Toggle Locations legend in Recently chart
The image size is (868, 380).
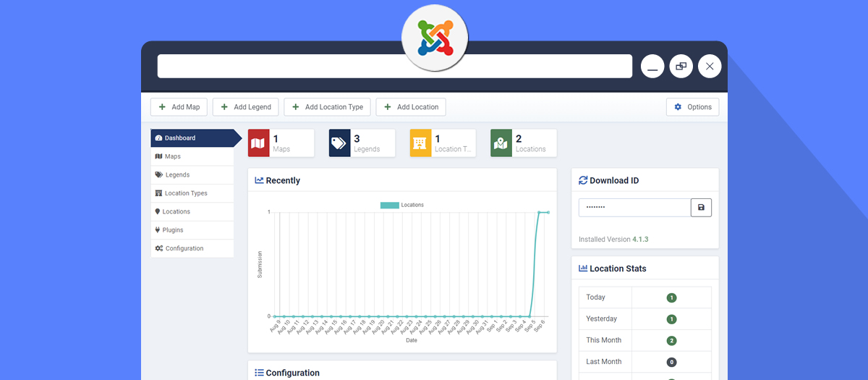(x=402, y=206)
